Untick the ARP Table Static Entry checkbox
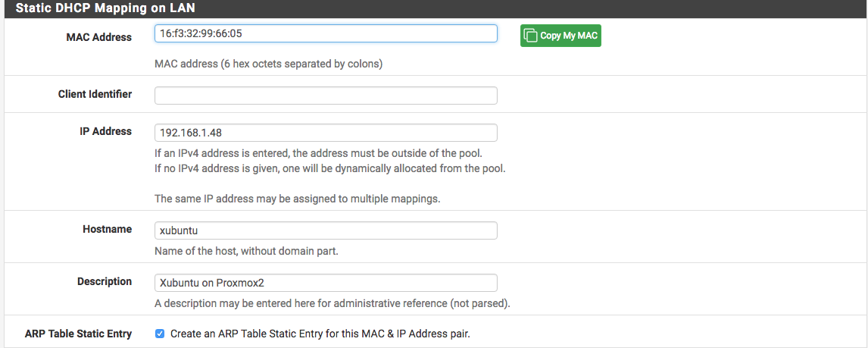The width and height of the screenshot is (868, 348). coord(159,334)
